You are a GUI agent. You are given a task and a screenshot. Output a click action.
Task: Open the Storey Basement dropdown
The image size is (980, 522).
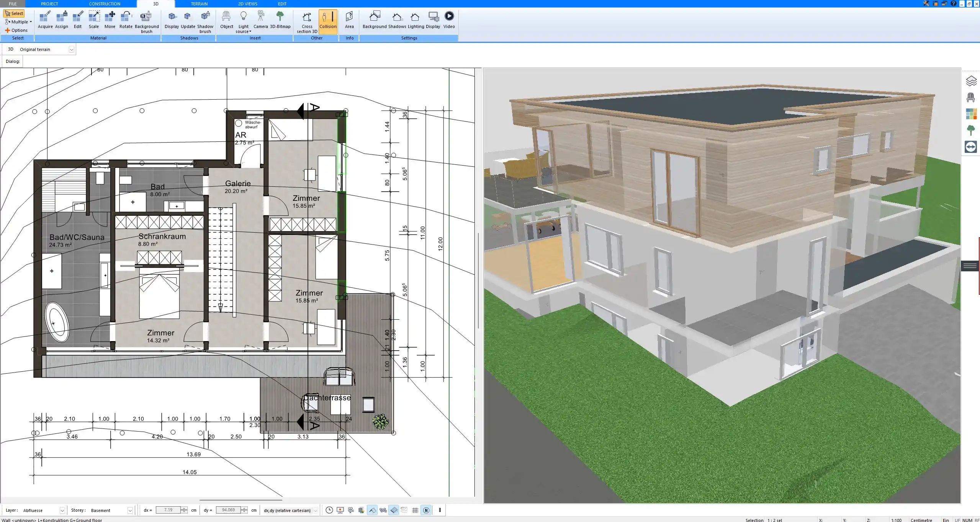pos(130,511)
